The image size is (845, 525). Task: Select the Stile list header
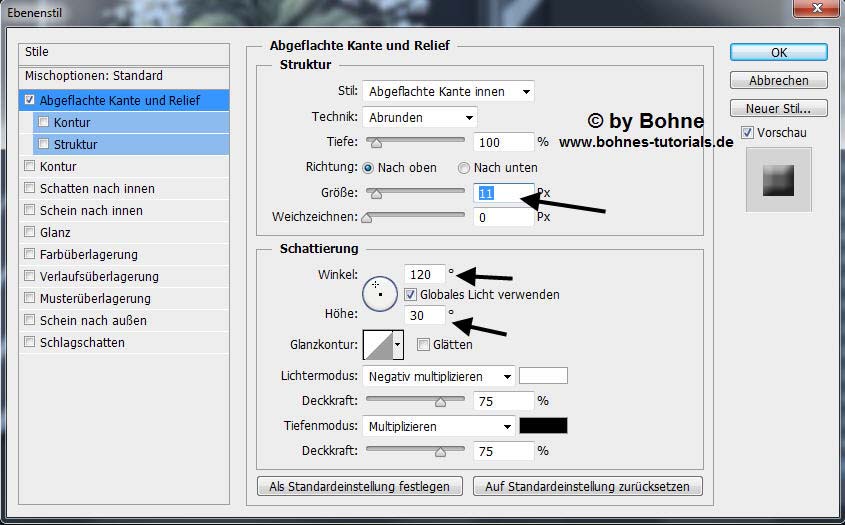click(x=124, y=52)
